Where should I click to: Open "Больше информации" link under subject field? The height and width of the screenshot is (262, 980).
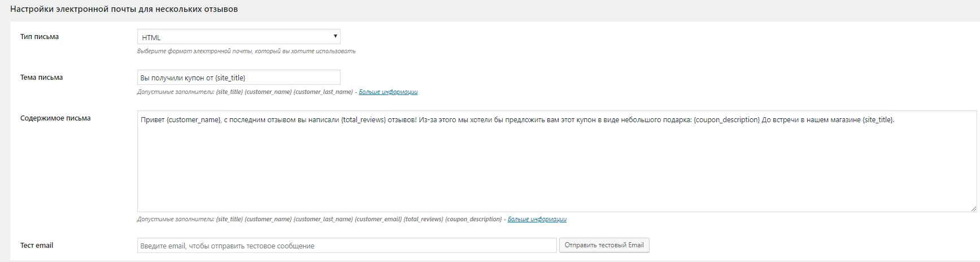pos(388,92)
